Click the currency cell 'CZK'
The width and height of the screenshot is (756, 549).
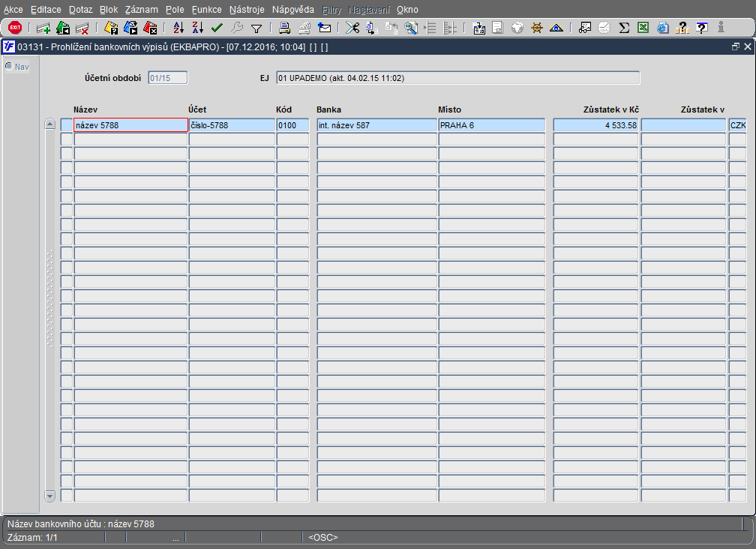point(738,125)
